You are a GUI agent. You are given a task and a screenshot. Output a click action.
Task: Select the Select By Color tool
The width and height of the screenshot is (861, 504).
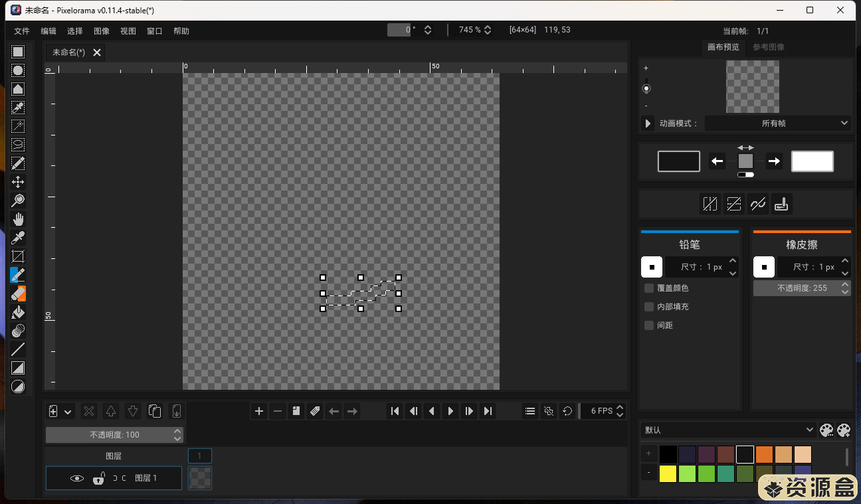(18, 108)
